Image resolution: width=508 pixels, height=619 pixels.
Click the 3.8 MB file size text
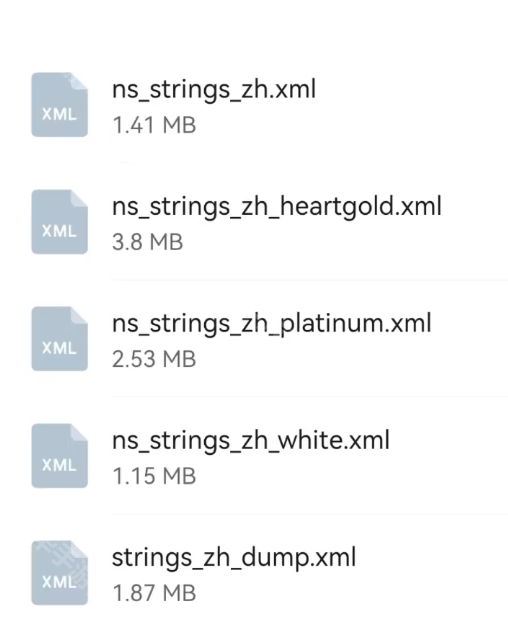(148, 242)
